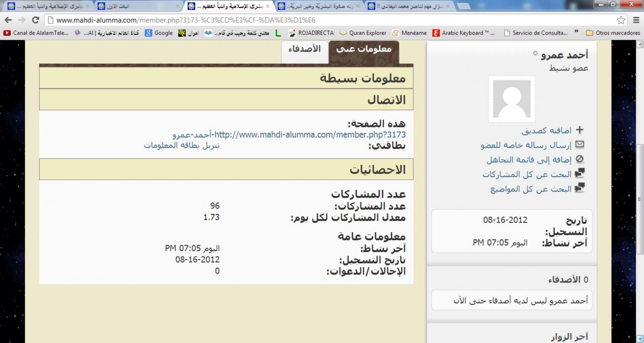Switch to the الأصدقاء tab
This screenshot has height=343, width=644.
pos(305,49)
